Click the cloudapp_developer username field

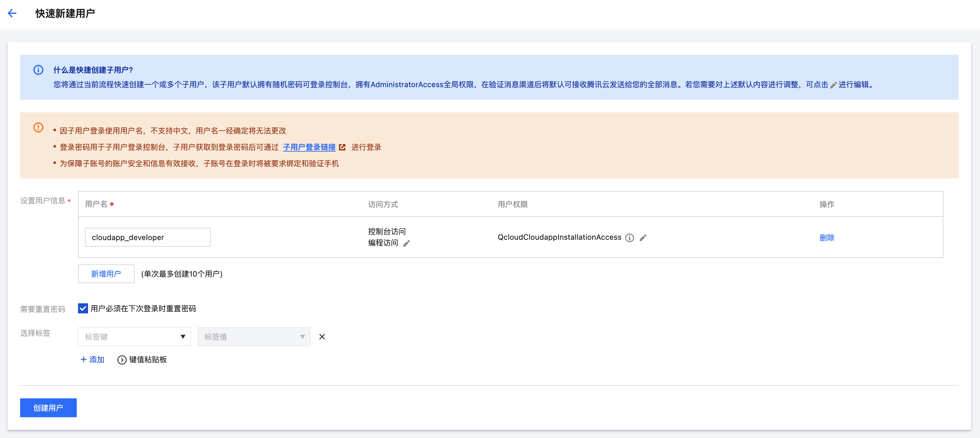click(148, 238)
